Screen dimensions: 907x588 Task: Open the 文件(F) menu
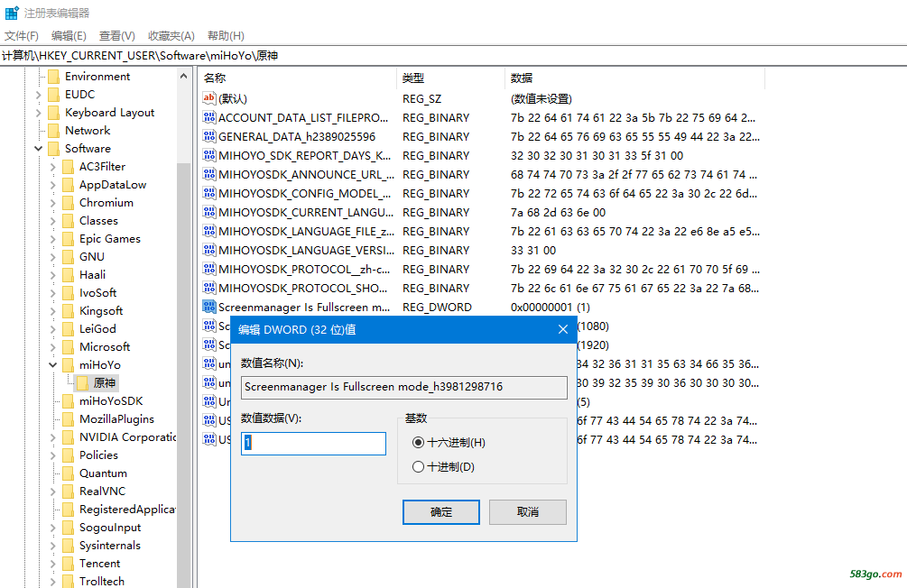click(x=22, y=35)
